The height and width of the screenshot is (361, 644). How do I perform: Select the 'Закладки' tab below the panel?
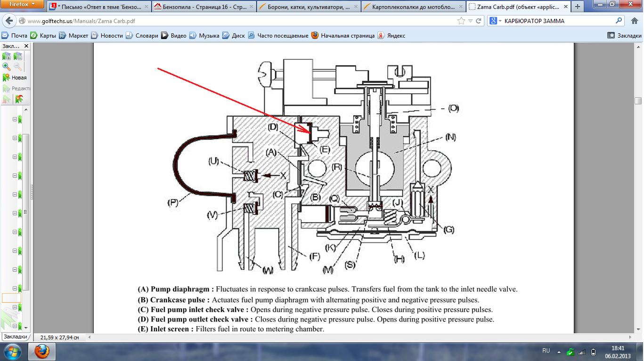point(16,337)
